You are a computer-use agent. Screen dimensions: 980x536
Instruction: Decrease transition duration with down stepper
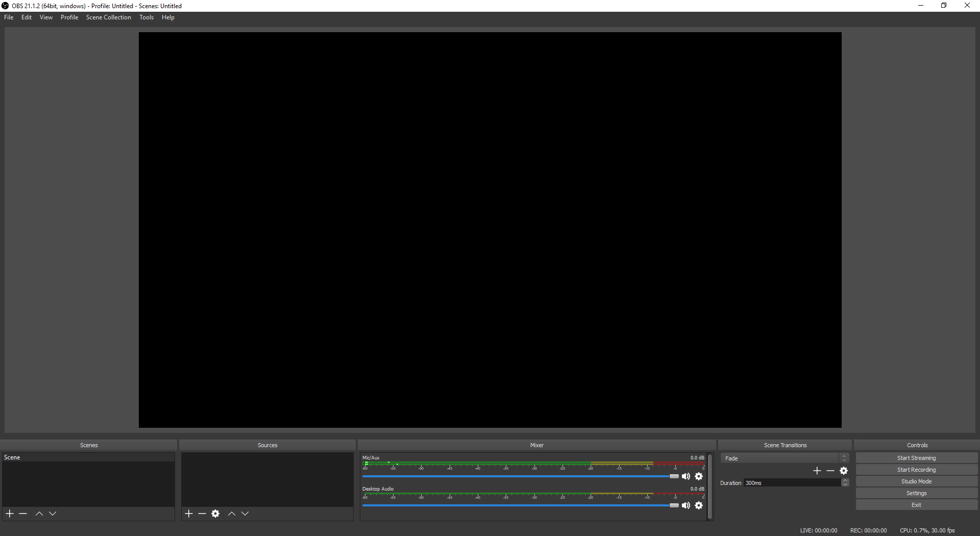[x=845, y=485]
